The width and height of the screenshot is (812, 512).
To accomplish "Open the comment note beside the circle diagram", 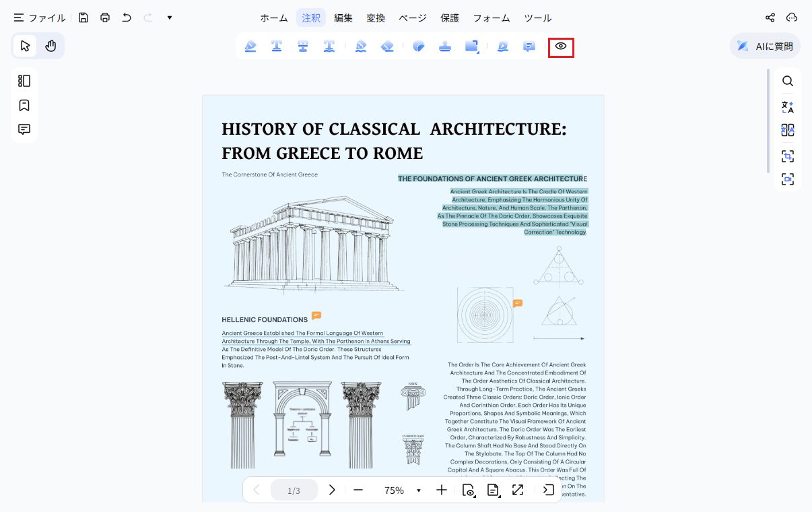I will 517,303.
